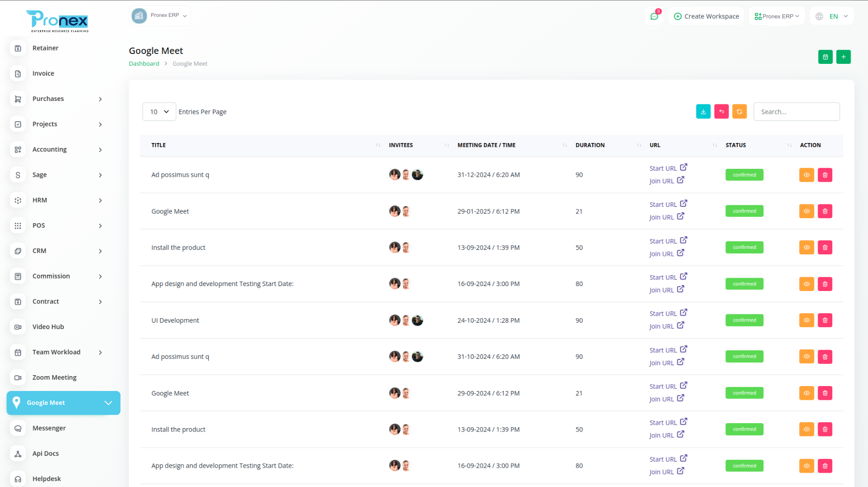The image size is (868, 487).
Task: View the first App design meeting row
Action: point(807,284)
